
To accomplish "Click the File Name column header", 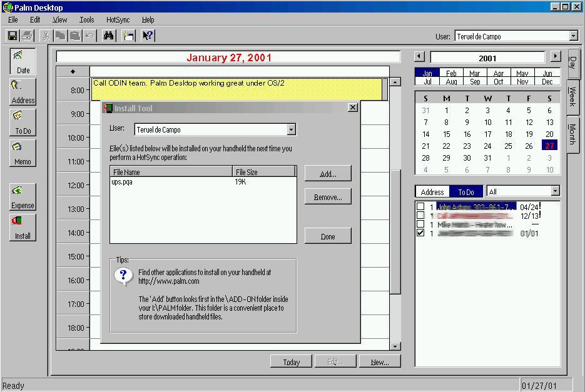I will pyautogui.click(x=171, y=171).
